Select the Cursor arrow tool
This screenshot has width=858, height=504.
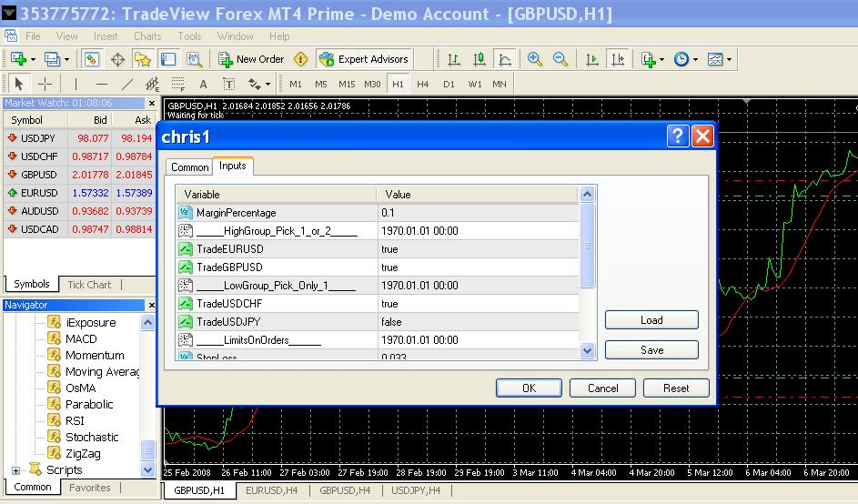19,85
